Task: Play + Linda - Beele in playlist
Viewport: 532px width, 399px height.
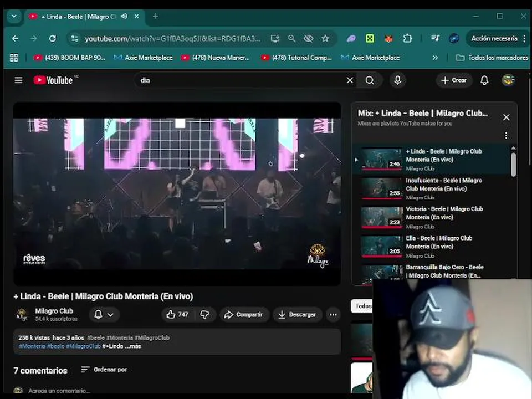Action: [x=431, y=159]
